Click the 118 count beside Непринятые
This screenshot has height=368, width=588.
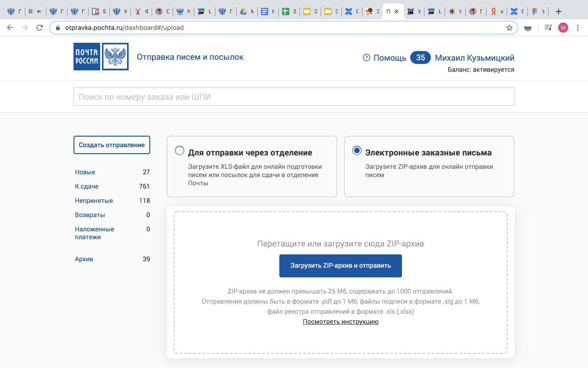pos(144,201)
